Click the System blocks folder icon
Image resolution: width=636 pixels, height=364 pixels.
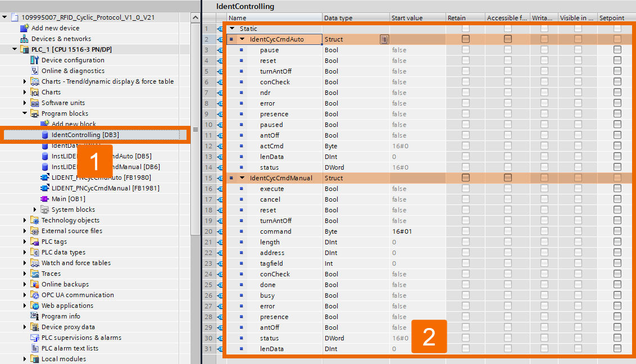coord(44,210)
